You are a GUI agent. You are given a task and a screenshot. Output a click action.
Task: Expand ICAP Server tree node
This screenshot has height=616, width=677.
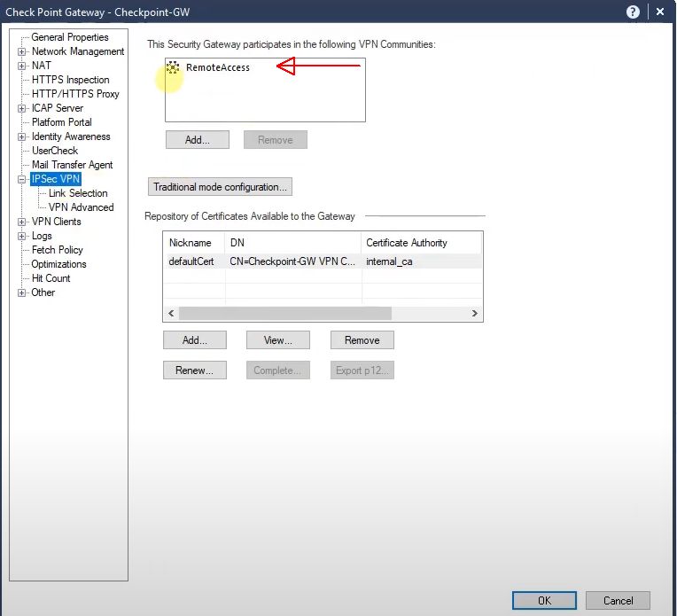click(x=21, y=108)
